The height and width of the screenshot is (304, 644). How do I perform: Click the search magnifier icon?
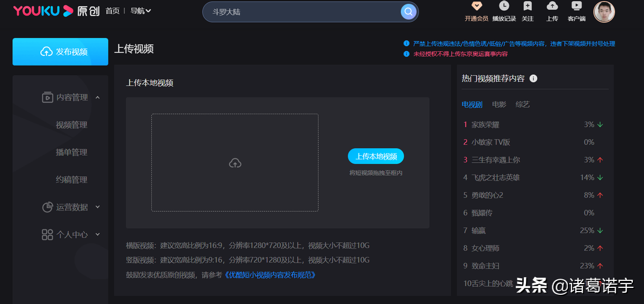(x=408, y=11)
